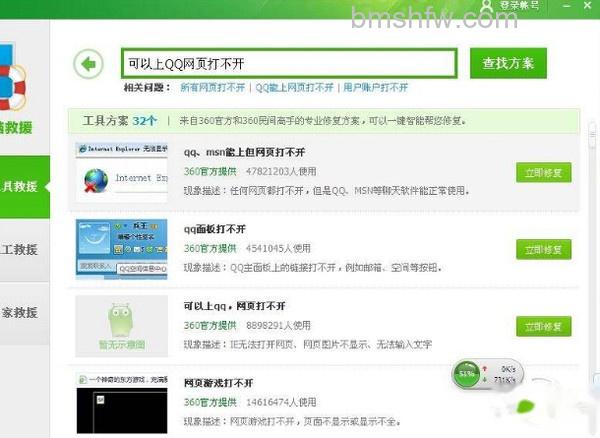The height and width of the screenshot is (438, 600).
Task: Click 立即修复 for qq、msn能上但网页打不开
Action: tap(543, 173)
